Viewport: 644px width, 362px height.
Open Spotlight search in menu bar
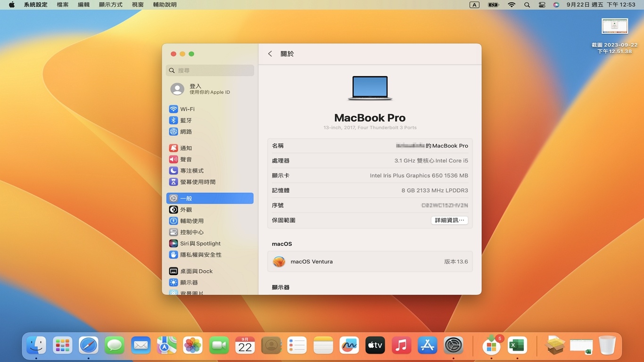point(527,5)
